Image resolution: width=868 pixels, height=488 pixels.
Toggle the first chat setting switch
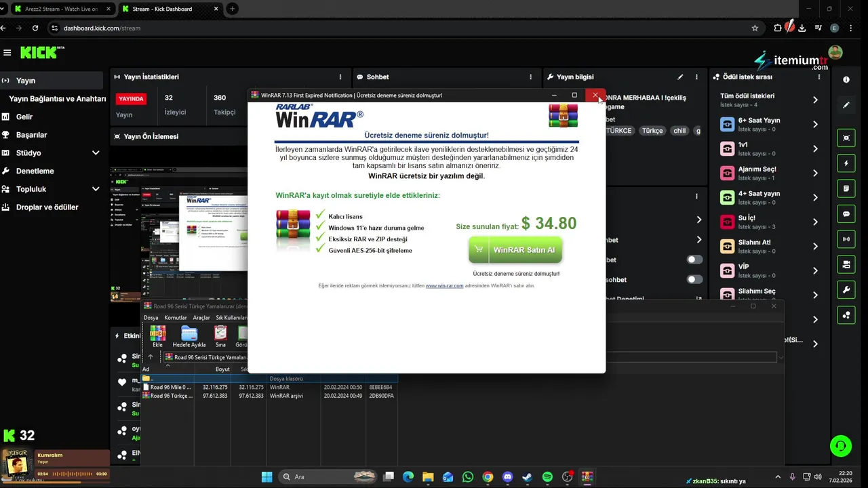click(694, 260)
